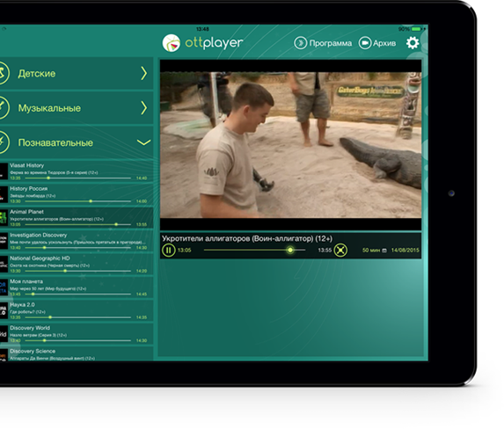The height and width of the screenshot is (429, 504).
Task: Click the Discovery World progress bar
Action: [77, 340]
